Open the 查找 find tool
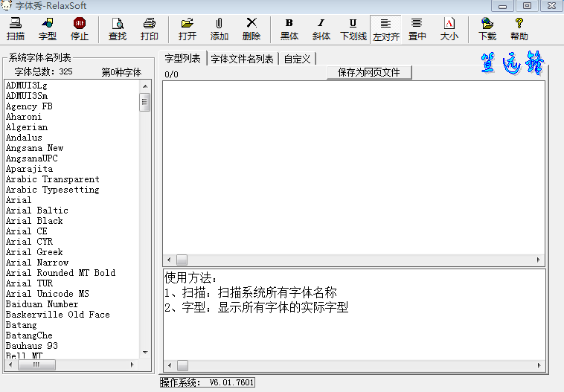Viewport: 564px width, 392px height. pyautogui.click(x=118, y=29)
